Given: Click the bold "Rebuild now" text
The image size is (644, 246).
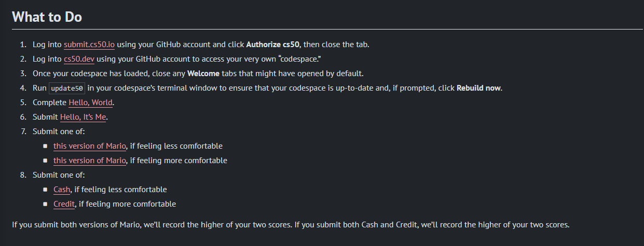Looking at the screenshot, I should click(x=478, y=88).
